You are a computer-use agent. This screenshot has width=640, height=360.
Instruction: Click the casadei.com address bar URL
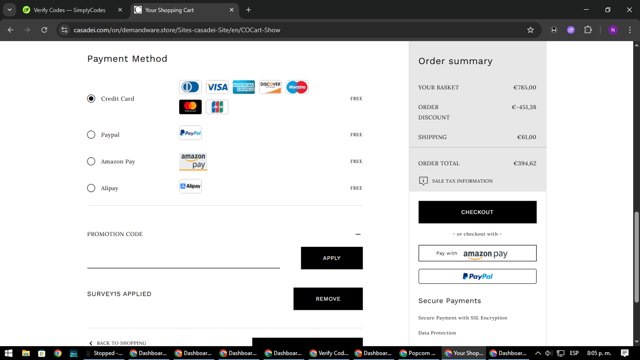[x=177, y=30]
